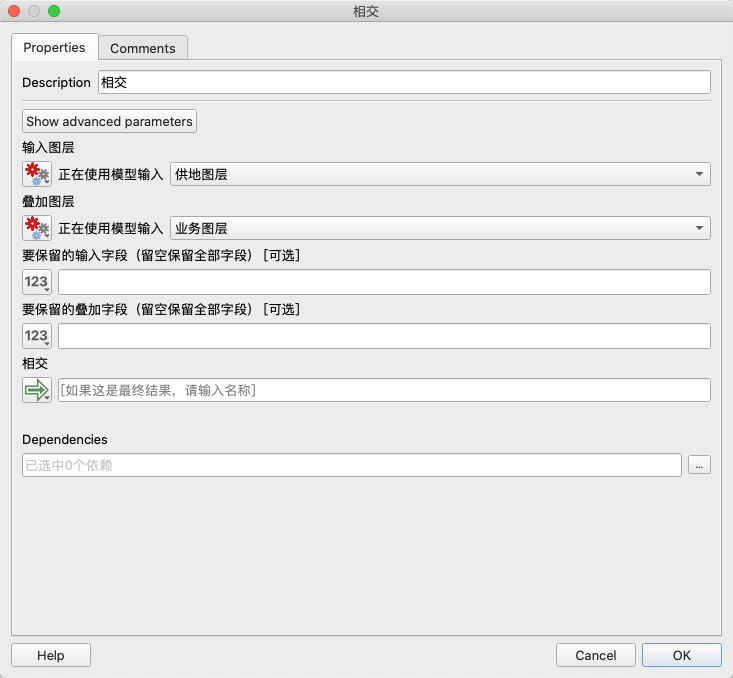The width and height of the screenshot is (733, 678).
Task: Open the Comments tab
Action: [x=142, y=48]
